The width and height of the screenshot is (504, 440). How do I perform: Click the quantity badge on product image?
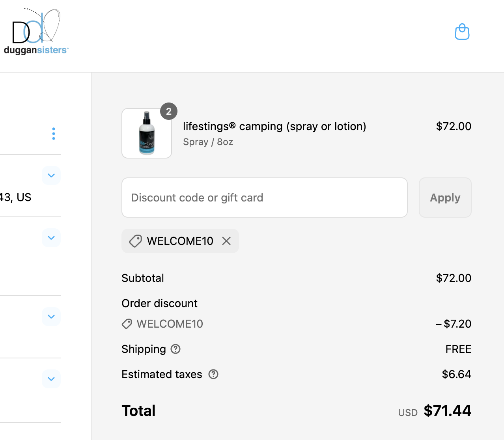[169, 112]
